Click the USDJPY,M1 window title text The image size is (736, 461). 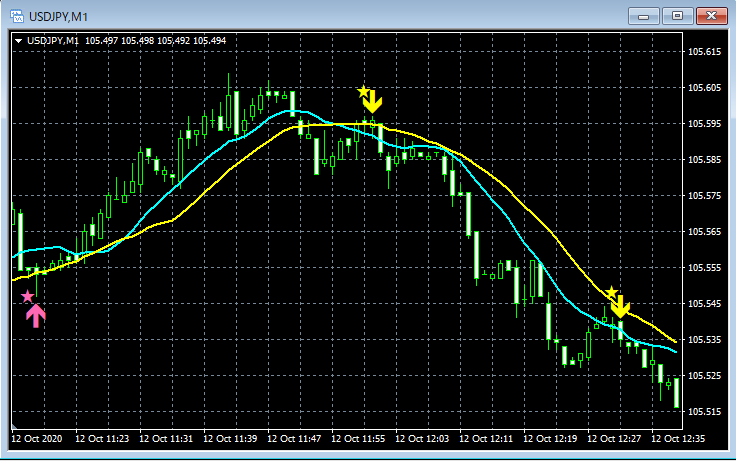[x=58, y=17]
